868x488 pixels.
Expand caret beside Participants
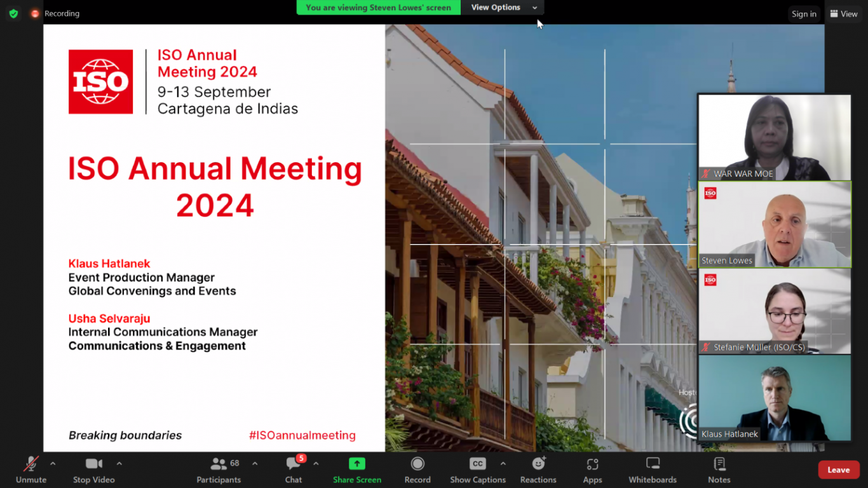255,464
